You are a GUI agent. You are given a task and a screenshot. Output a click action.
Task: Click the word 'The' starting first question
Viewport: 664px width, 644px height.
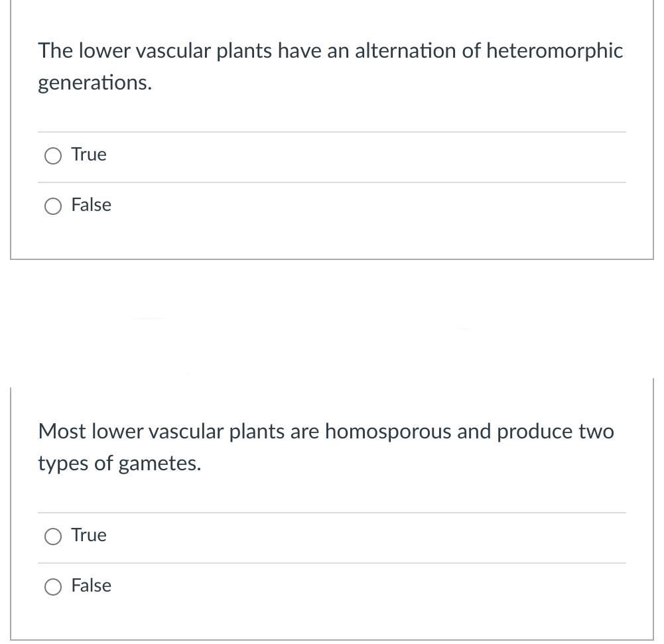click(x=54, y=51)
